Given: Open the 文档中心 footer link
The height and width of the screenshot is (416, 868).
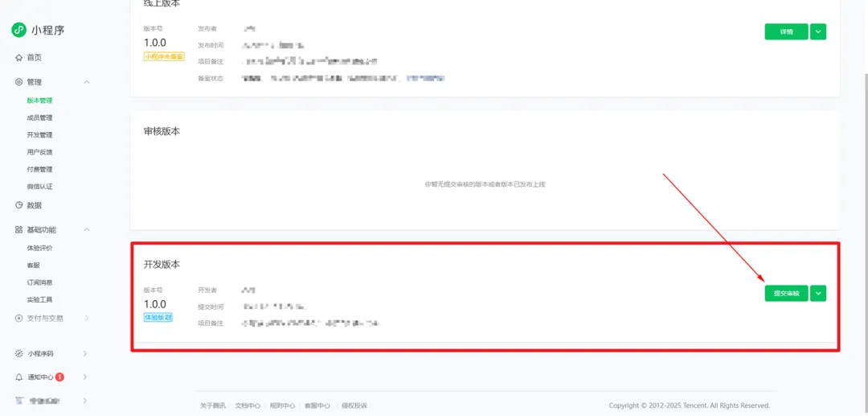Looking at the screenshot, I should pos(248,406).
